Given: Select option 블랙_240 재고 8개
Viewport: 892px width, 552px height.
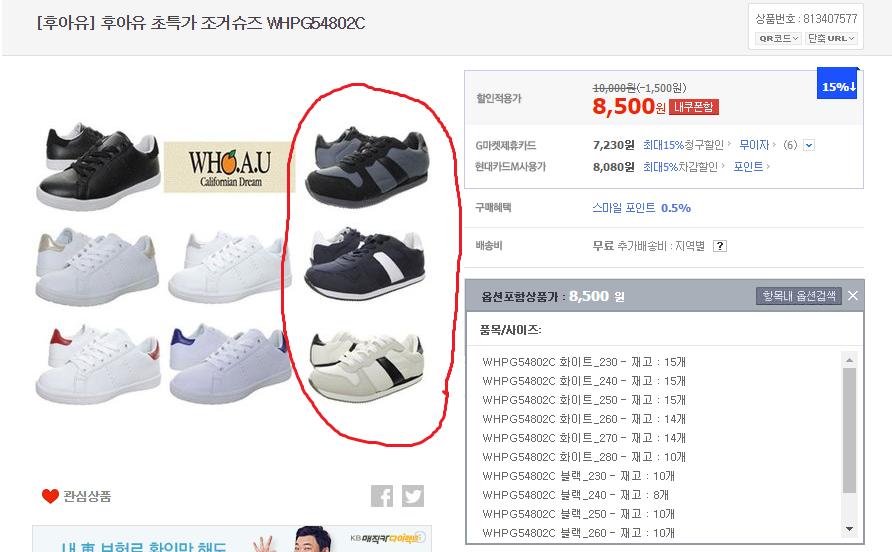Looking at the screenshot, I should click(x=575, y=495).
